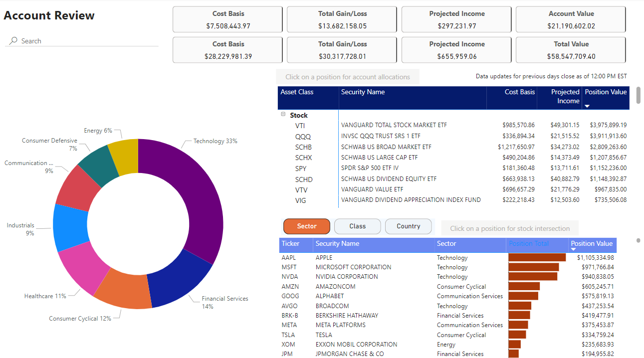Click the AAPL ticker in the stock table
The width and height of the screenshot is (644, 358).
click(289, 258)
